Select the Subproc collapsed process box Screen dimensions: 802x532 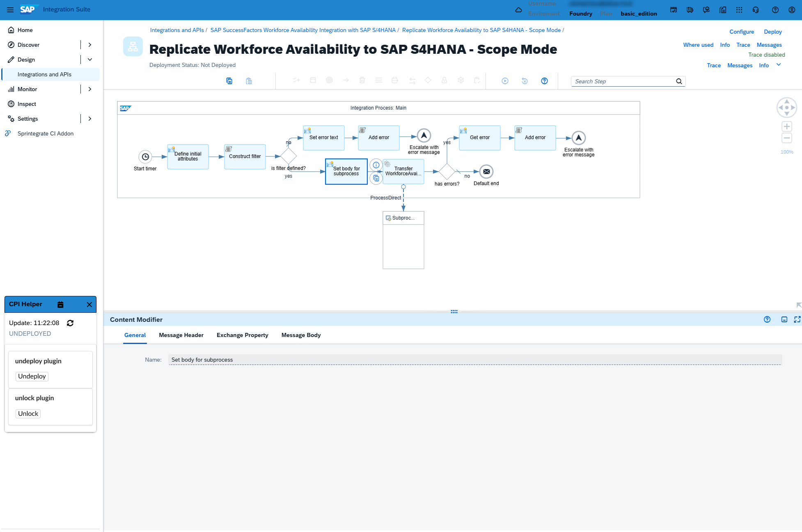403,240
